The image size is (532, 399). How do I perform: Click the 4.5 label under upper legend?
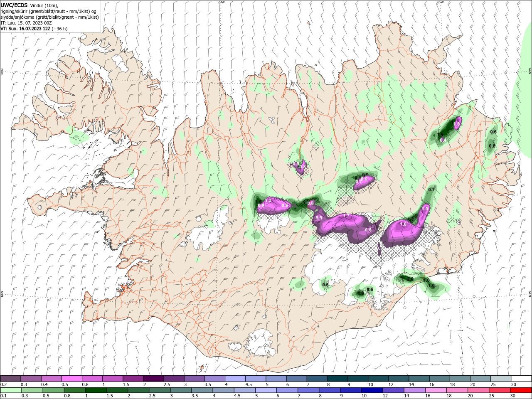click(249, 384)
